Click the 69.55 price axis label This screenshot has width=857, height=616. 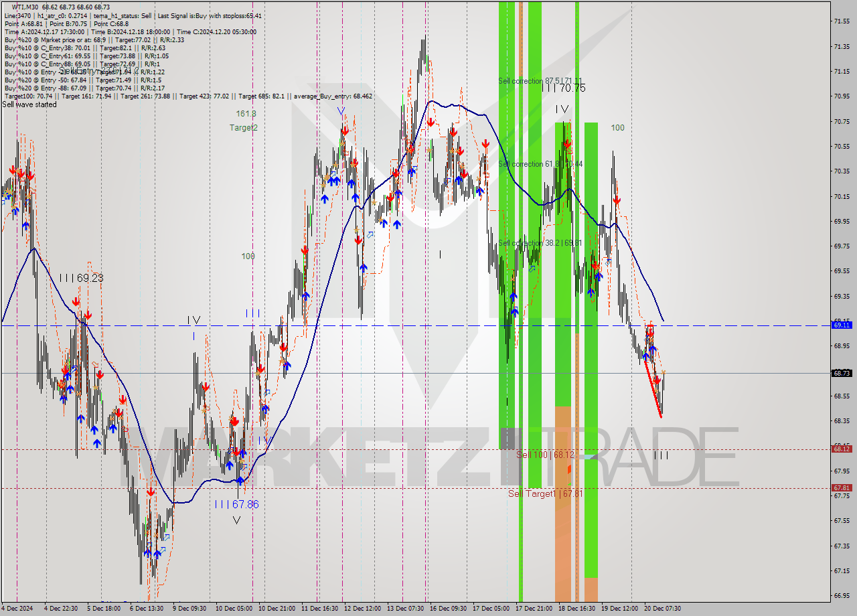coord(842,271)
